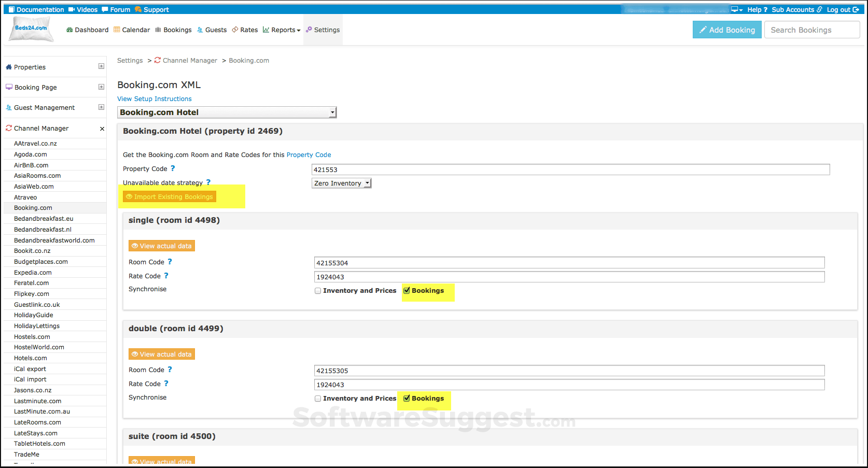Image resolution: width=868 pixels, height=468 pixels.
Task: Click the double room's Rate Code help icon
Action: click(166, 384)
